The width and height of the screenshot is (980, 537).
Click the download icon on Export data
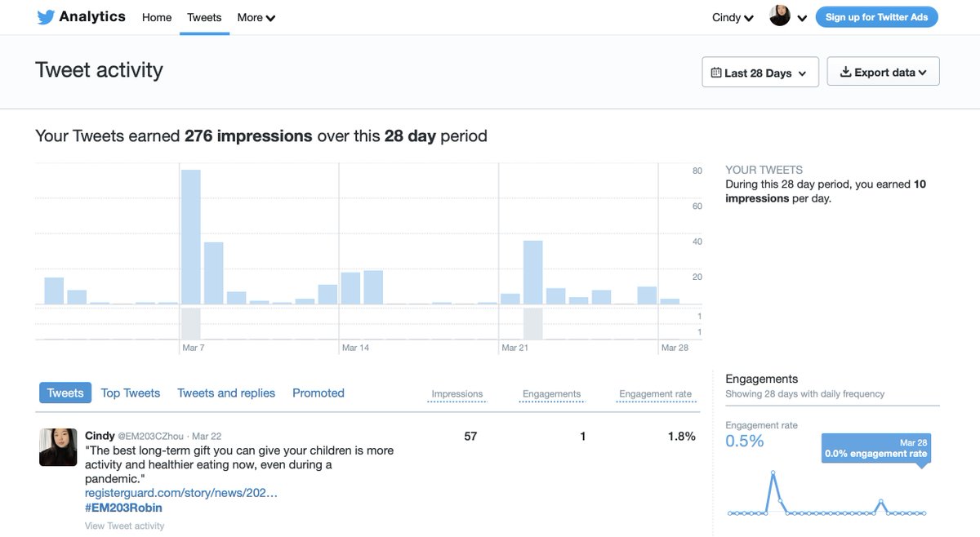tap(845, 72)
